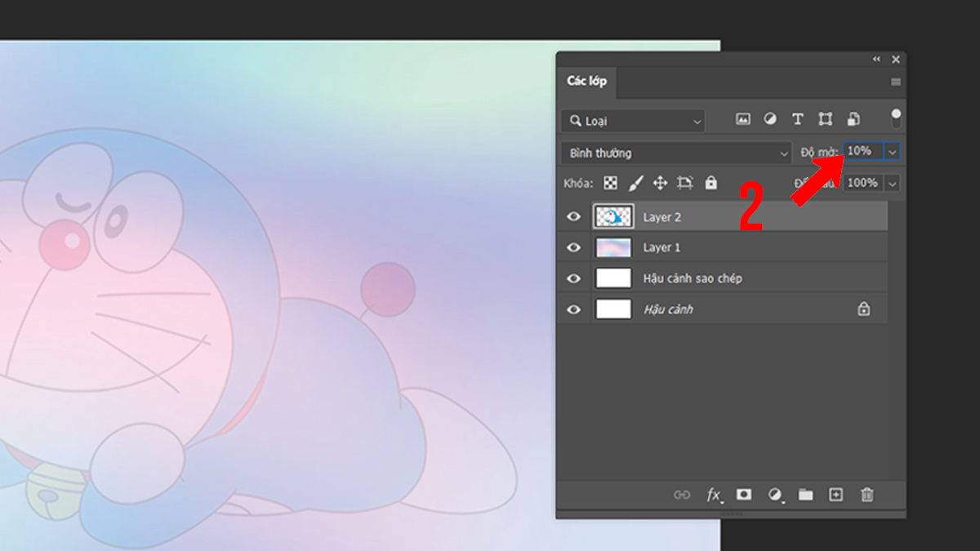Filter layers by type layer icon
This screenshot has height=551, width=980.
tap(798, 119)
